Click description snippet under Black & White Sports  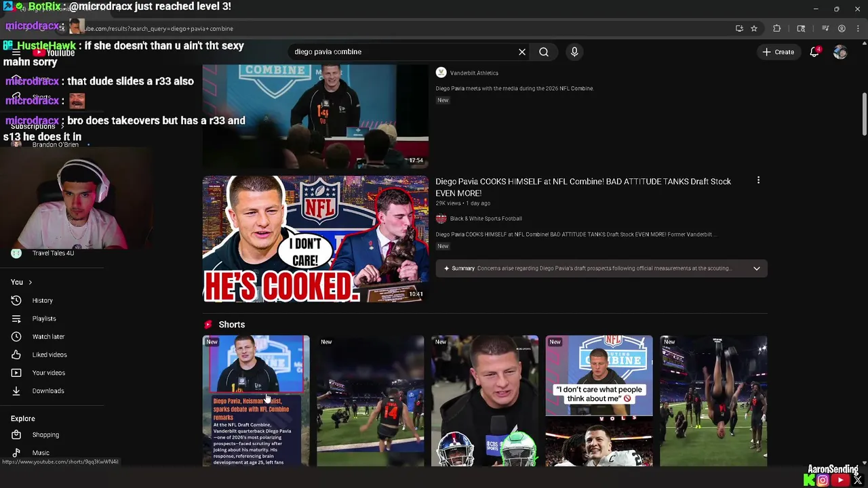[x=576, y=235]
